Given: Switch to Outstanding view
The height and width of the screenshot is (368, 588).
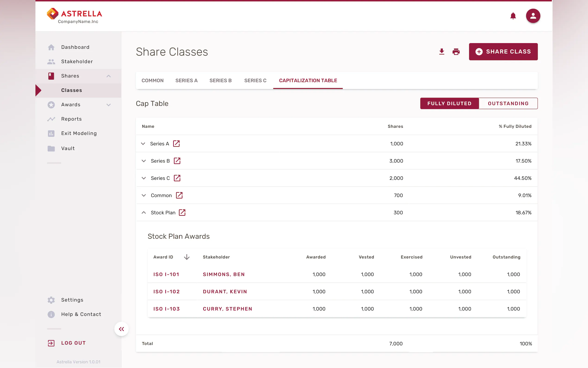Looking at the screenshot, I should pyautogui.click(x=508, y=103).
